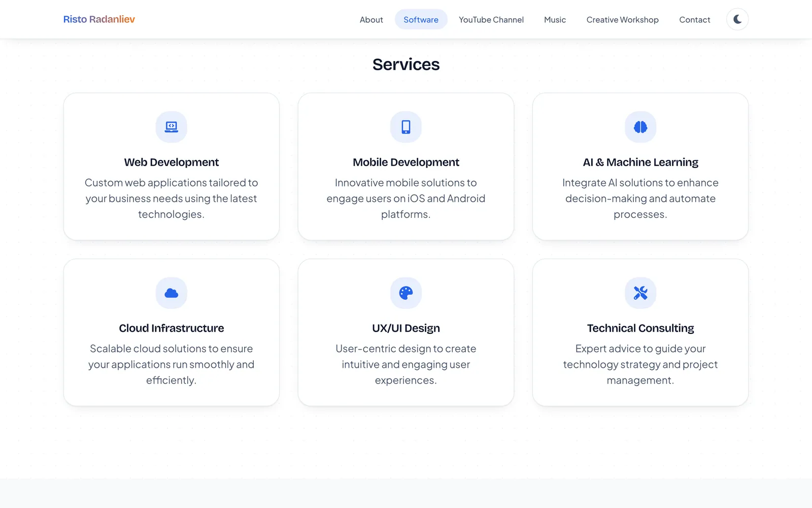Navigate to Creative Workshop
This screenshot has height=508, width=812.
(623, 20)
